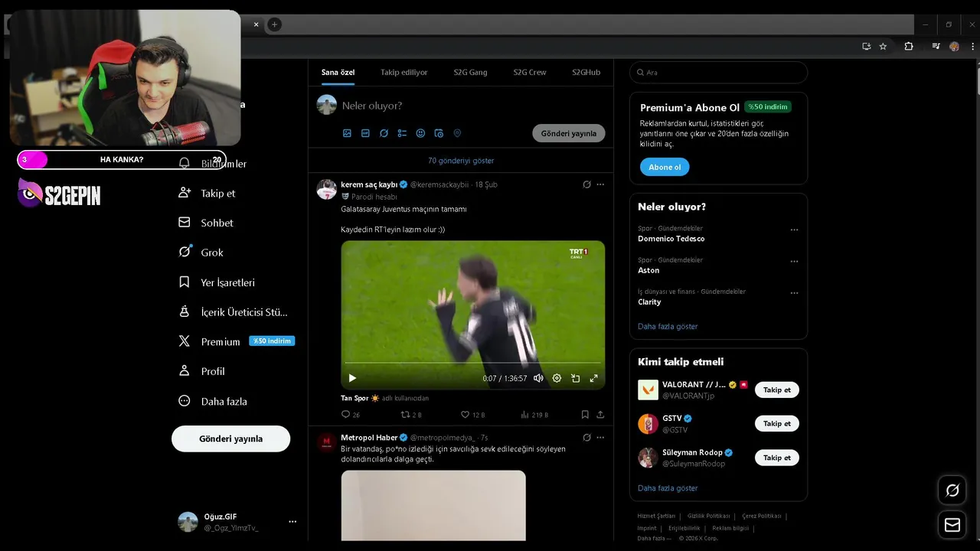
Task: Follow Süleyman Rodop
Action: point(777,458)
